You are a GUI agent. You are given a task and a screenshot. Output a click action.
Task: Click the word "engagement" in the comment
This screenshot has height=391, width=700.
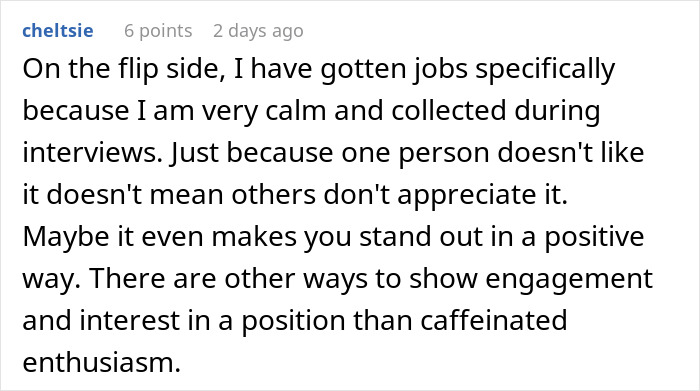pyautogui.click(x=569, y=279)
